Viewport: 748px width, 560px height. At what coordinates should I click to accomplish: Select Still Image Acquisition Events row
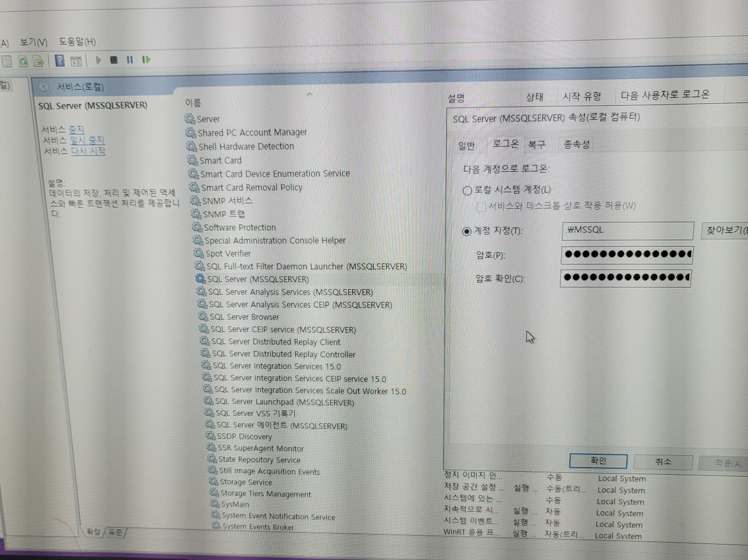point(269,471)
